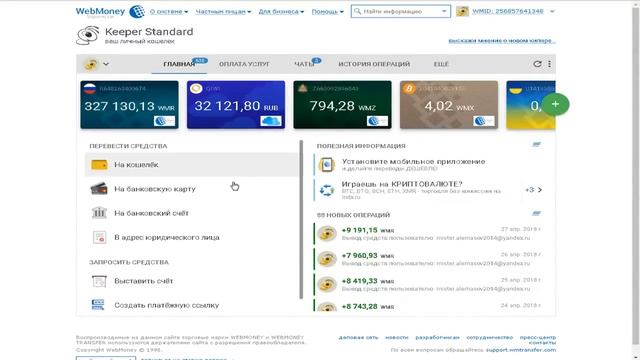The height and width of the screenshot is (360, 640).
Task: Open the Для бизнеса dropdown menu
Action: pyautogui.click(x=281, y=11)
